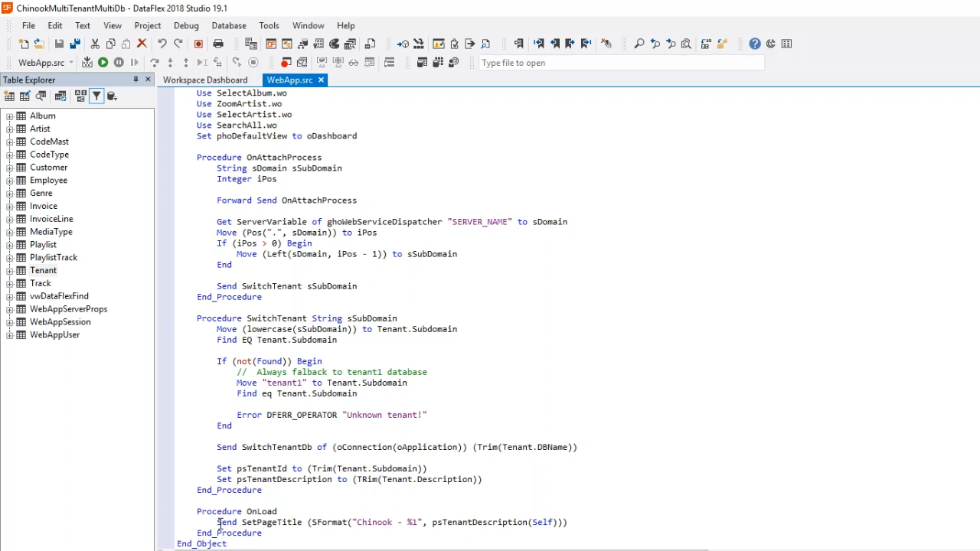The height and width of the screenshot is (551, 980).
Task: Switch to Workspace Dashboard tab
Action: tap(204, 80)
